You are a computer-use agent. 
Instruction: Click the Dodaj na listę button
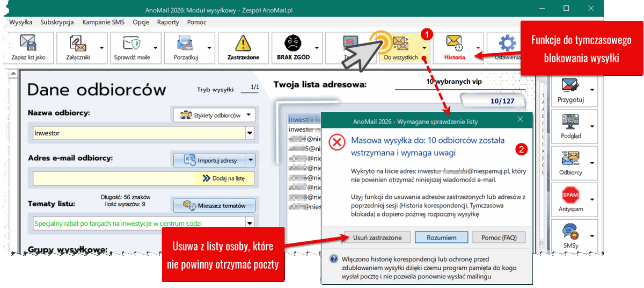[223, 178]
